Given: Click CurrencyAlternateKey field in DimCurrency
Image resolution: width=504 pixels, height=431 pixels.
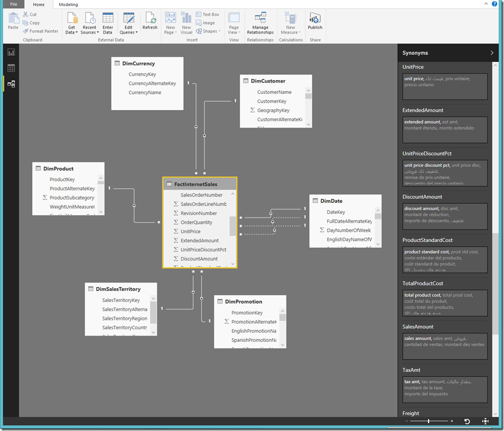Looking at the screenshot, I should pyautogui.click(x=152, y=83).
